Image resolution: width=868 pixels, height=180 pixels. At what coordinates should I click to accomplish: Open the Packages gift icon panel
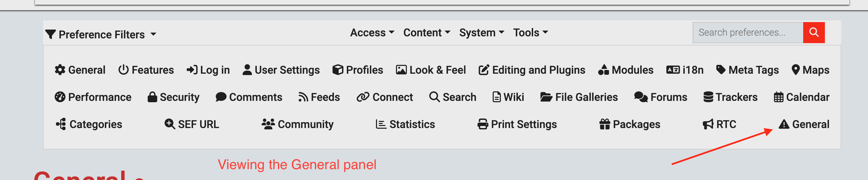coord(605,124)
